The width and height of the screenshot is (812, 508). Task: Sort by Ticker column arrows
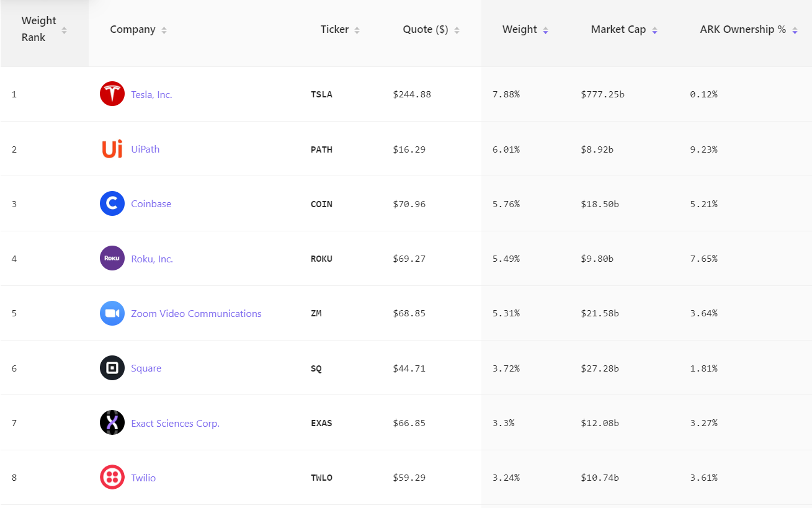click(x=357, y=30)
